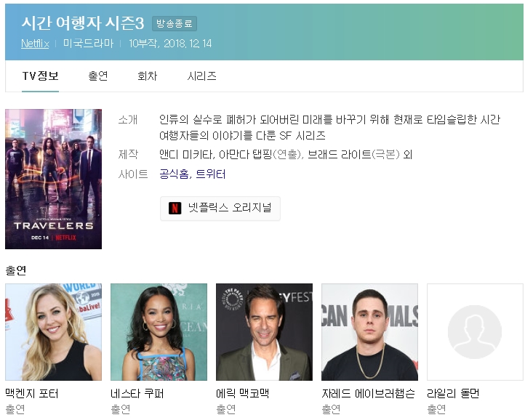Switch to the 출연 tab
Image resolution: width=525 pixels, height=420 pixels.
click(x=98, y=76)
